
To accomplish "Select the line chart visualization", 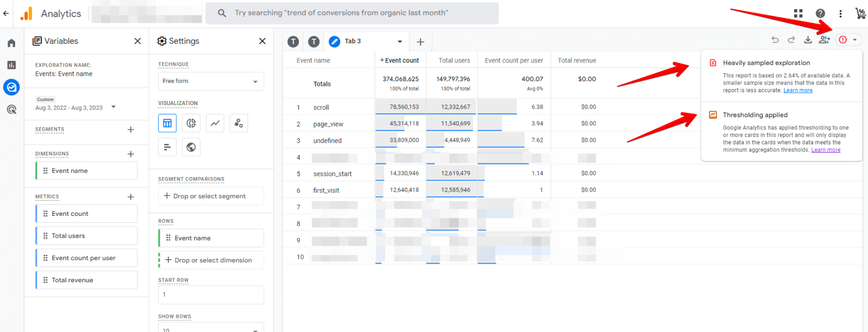I will (x=215, y=123).
